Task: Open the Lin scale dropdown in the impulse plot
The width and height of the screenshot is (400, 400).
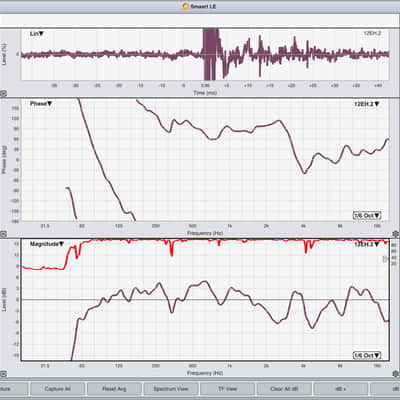Action: (x=37, y=34)
